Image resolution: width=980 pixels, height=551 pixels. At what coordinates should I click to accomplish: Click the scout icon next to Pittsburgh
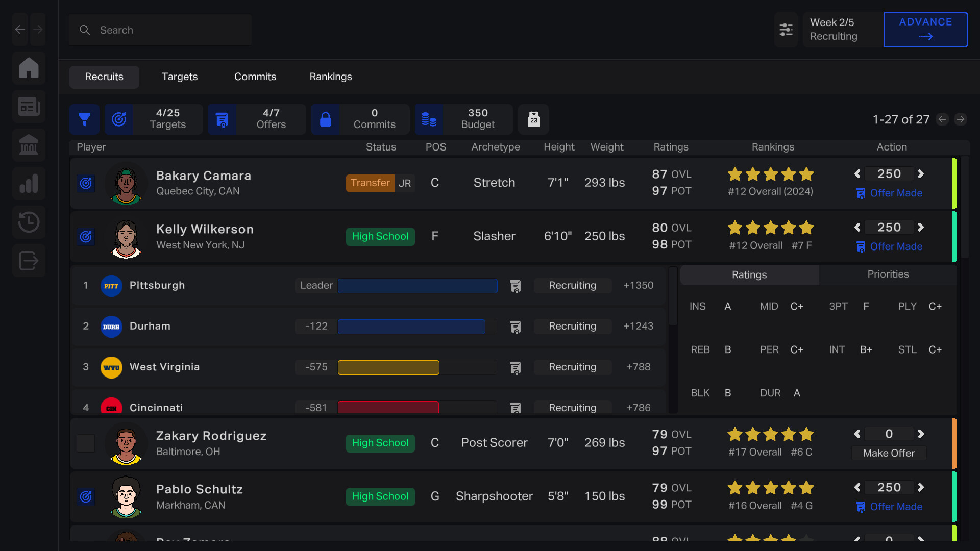point(516,286)
